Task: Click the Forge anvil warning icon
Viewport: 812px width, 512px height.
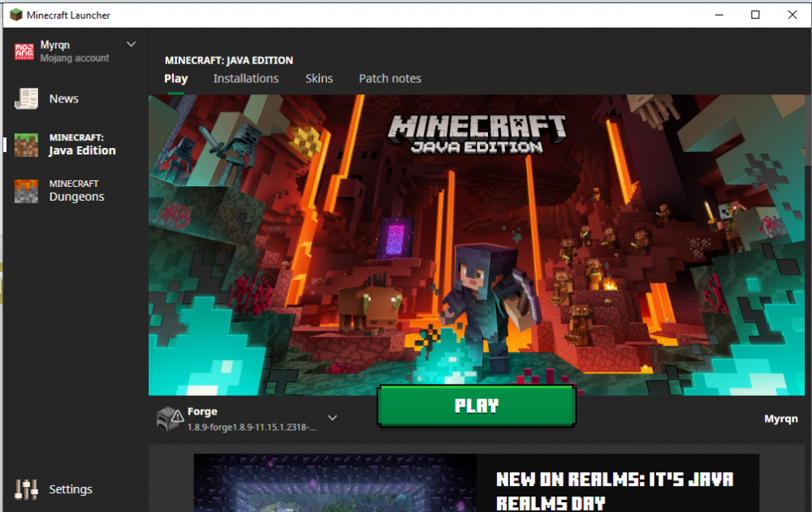Action: [x=170, y=419]
